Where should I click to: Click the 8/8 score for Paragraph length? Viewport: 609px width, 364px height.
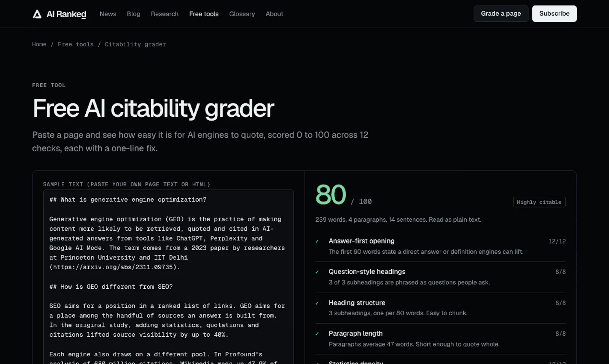560,334
